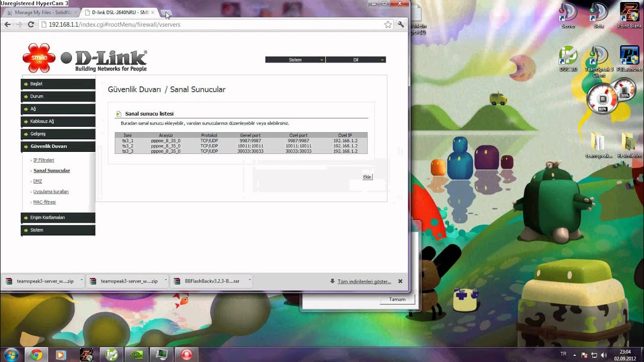Screen dimensions: 644x362
Task: Click the CPU usage gauge gadget
Action: [x=603, y=98]
